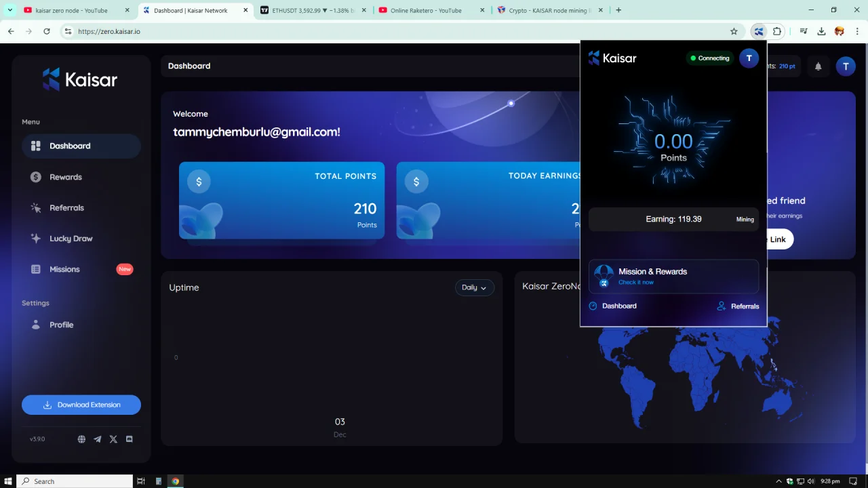Open a new browser tab
Image resolution: width=868 pixels, height=488 pixels.
[x=618, y=10]
